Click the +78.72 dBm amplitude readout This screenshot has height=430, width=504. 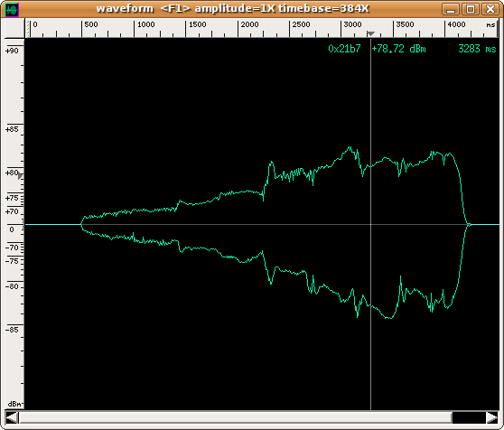pyautogui.click(x=398, y=49)
